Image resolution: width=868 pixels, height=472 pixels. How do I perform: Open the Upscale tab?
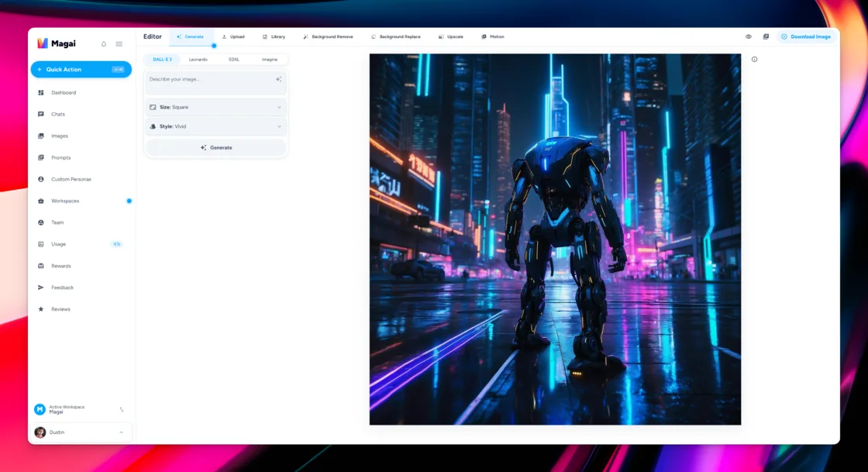point(450,36)
